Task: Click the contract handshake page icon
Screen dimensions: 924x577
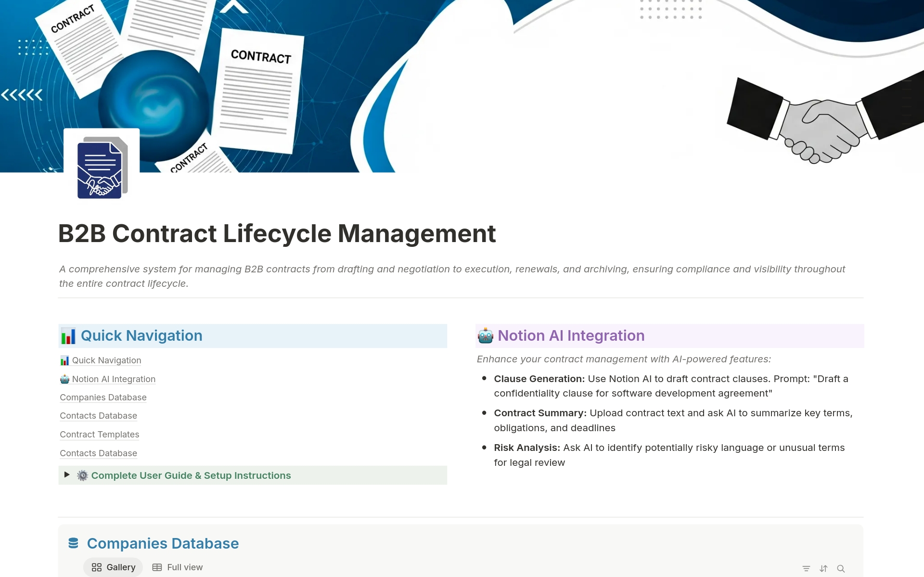Action: click(102, 167)
